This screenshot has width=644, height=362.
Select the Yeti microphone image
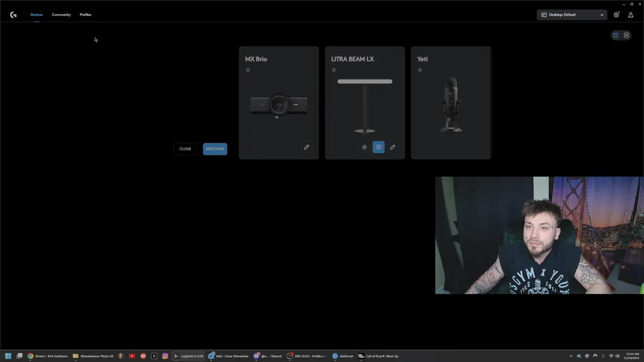tap(451, 105)
